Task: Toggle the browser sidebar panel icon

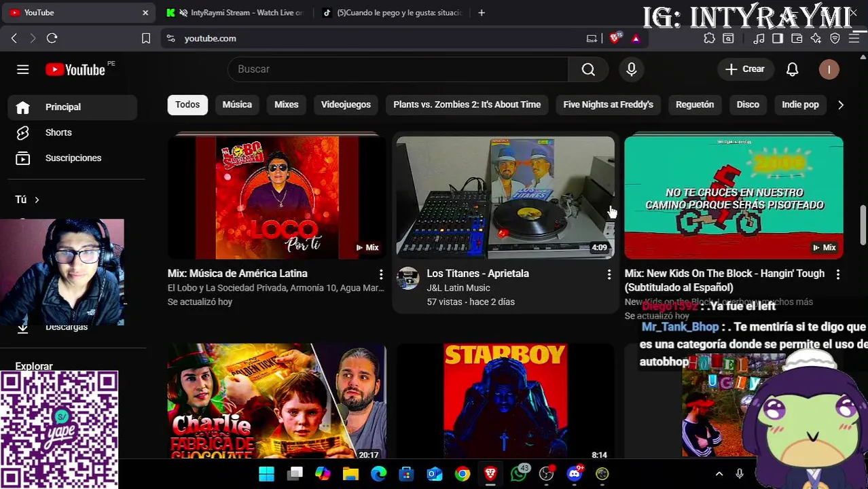Action: click(778, 39)
